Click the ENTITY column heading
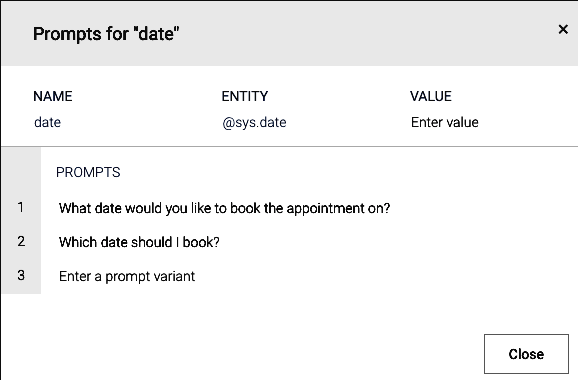578x380 pixels. tap(245, 97)
